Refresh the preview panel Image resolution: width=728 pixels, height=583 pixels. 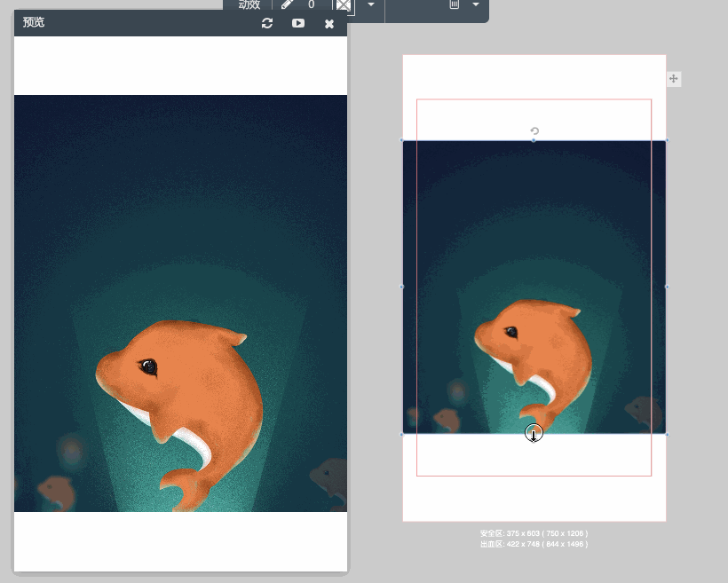[x=267, y=23]
